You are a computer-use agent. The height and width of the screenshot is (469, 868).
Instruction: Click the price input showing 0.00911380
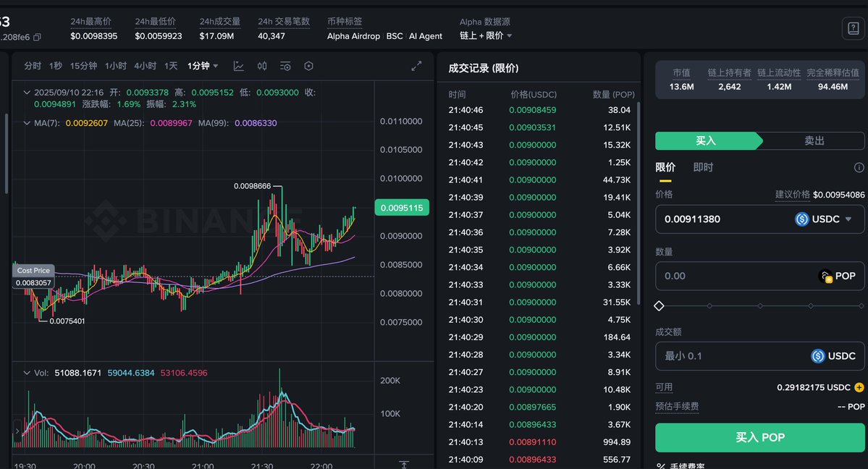(759, 219)
